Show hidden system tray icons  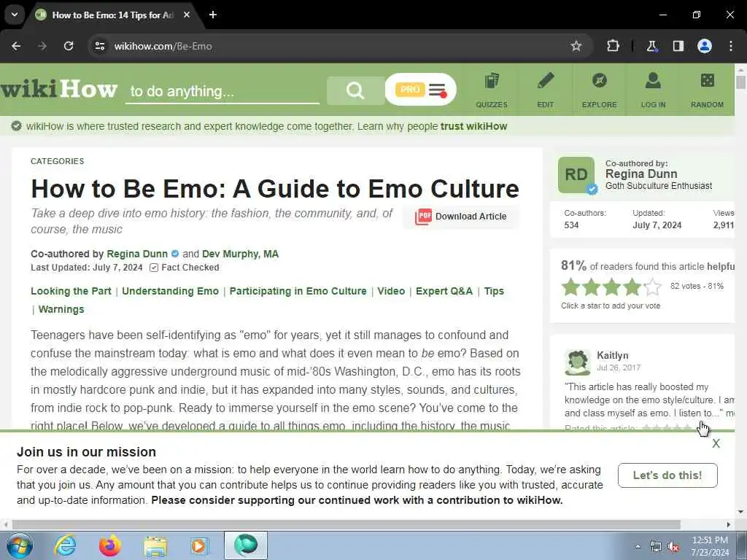tap(638, 547)
